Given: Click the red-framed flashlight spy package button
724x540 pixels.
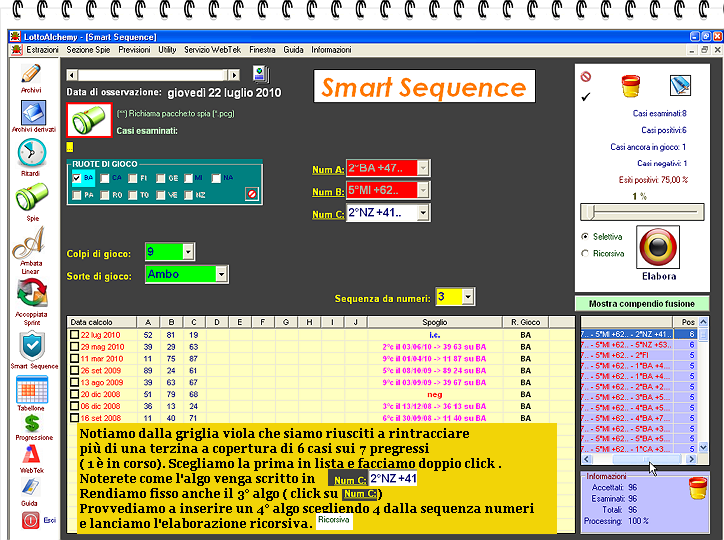Looking at the screenshot, I should pos(89,120).
